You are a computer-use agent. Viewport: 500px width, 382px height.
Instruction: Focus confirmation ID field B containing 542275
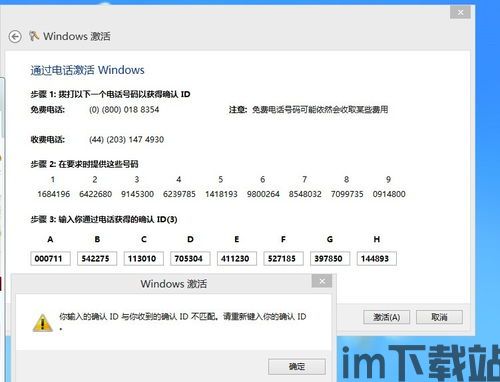97,258
